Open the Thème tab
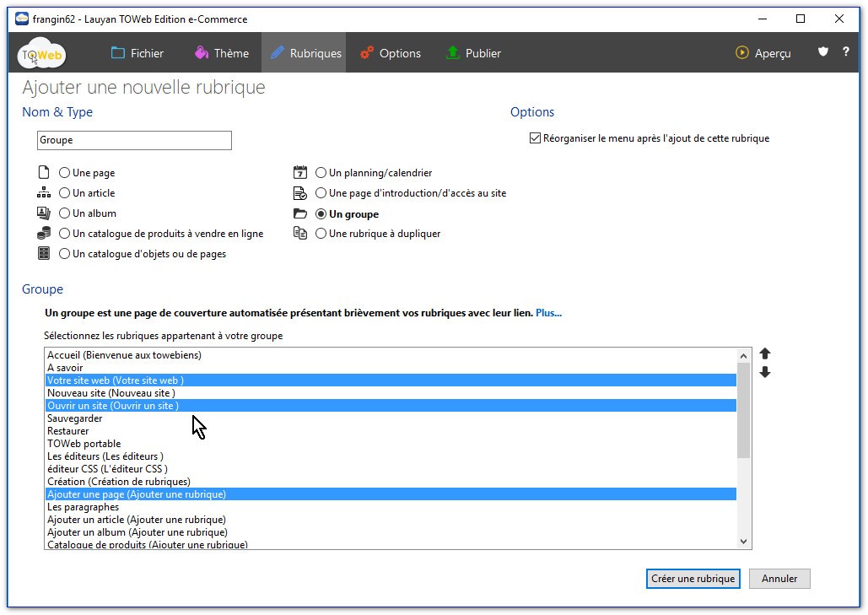Viewport: 868px width, 615px height. [221, 53]
